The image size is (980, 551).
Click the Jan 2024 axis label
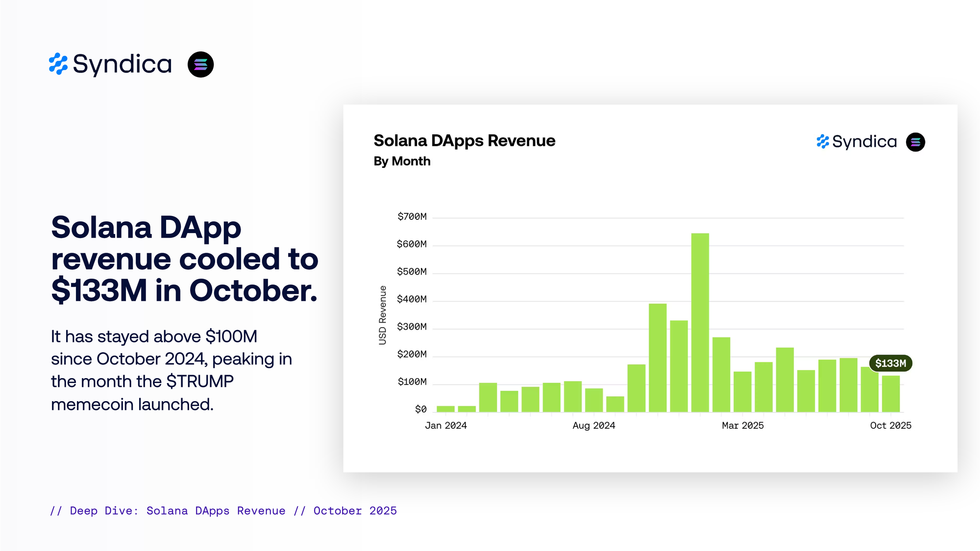tap(445, 426)
